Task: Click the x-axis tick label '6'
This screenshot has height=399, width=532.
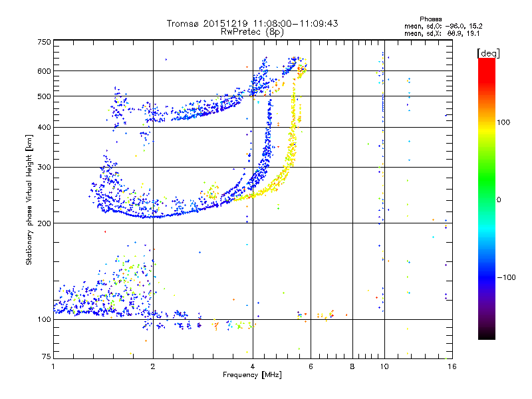Action: pos(311,366)
